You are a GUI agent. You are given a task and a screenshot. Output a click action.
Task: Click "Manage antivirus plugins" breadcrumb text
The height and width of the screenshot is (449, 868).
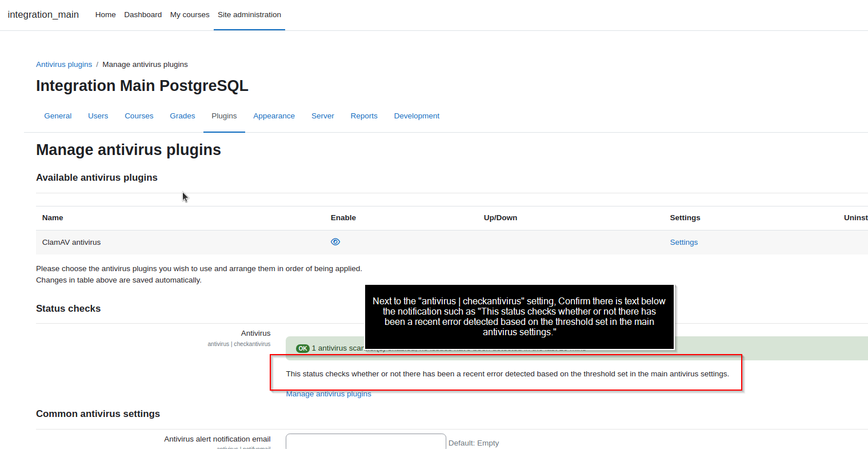(x=145, y=65)
